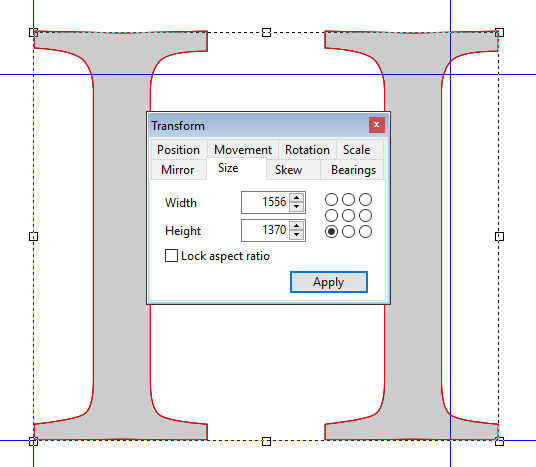536x467 pixels.
Task: Decrease Width with the down arrow
Action: tap(296, 207)
